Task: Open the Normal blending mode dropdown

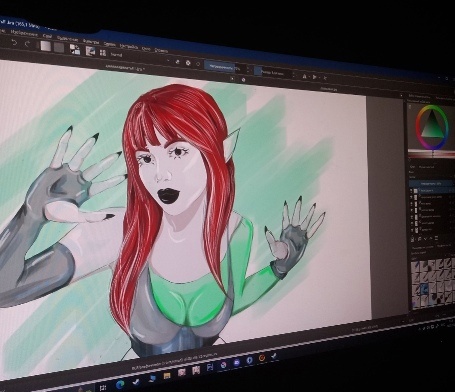Action: click(140, 57)
